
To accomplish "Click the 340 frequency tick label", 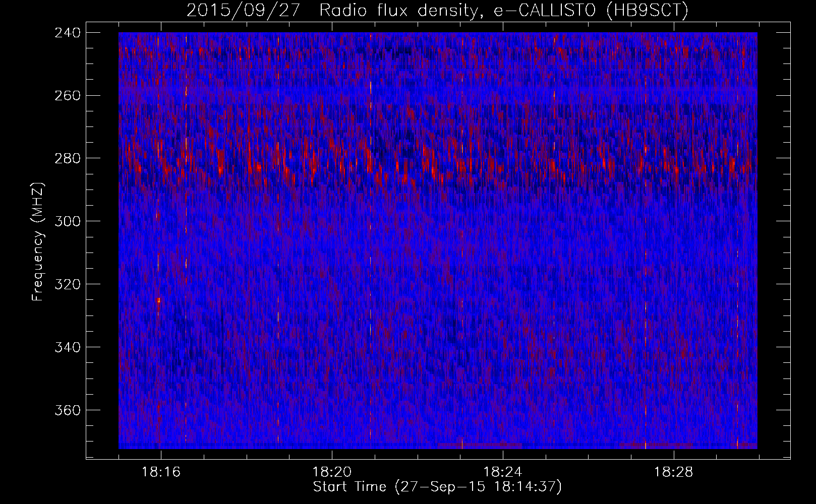I will (x=67, y=348).
